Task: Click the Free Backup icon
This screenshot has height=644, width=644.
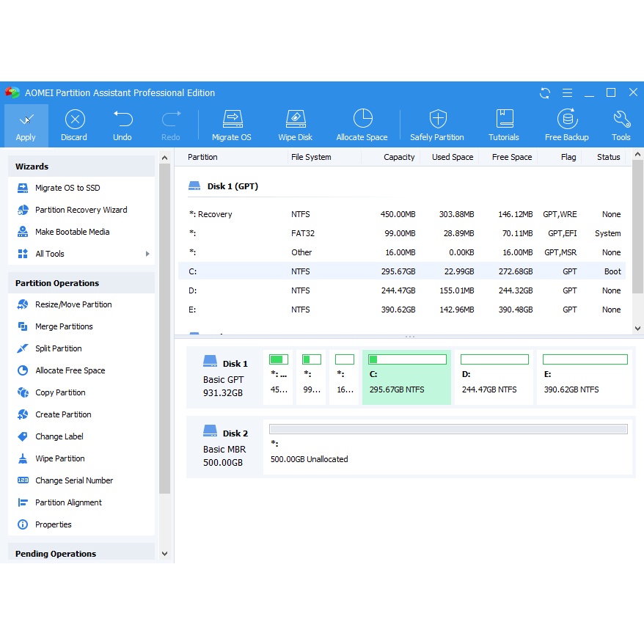Action: [567, 119]
